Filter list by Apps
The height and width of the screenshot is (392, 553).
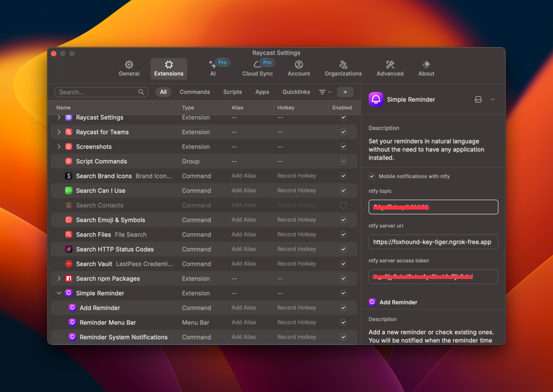coord(262,92)
